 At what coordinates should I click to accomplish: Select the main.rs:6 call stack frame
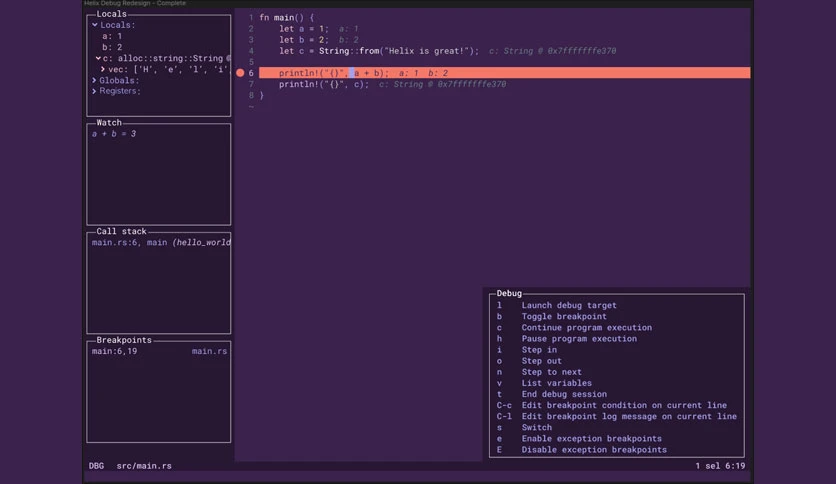pyautogui.click(x=160, y=243)
